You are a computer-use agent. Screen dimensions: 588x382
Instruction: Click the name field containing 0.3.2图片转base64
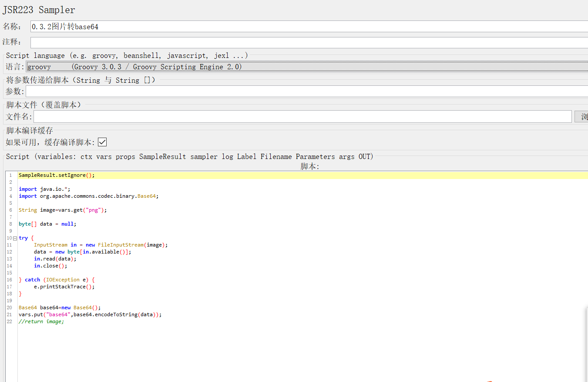(x=309, y=27)
